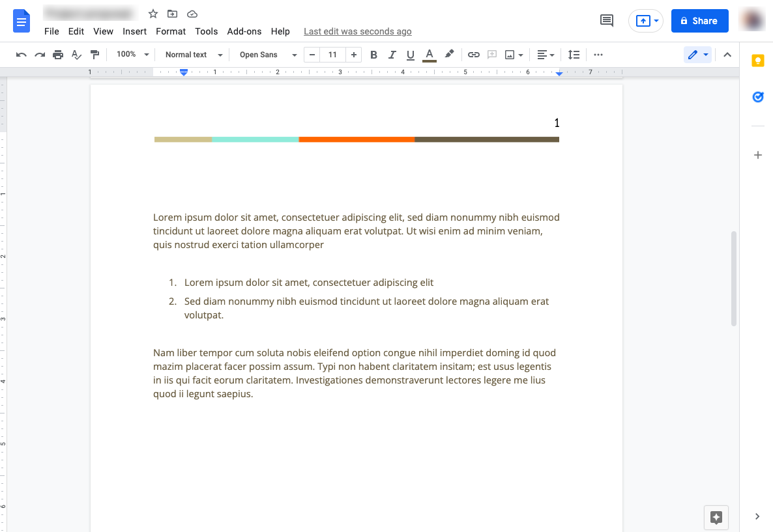
Task: Open the Tasks sidebar panel
Action: pyautogui.click(x=757, y=96)
